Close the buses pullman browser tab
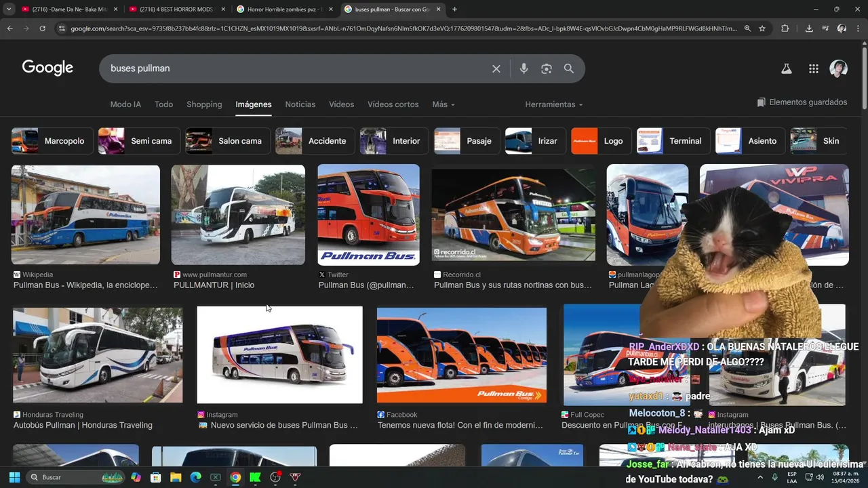This screenshot has height=488, width=868. click(x=438, y=9)
